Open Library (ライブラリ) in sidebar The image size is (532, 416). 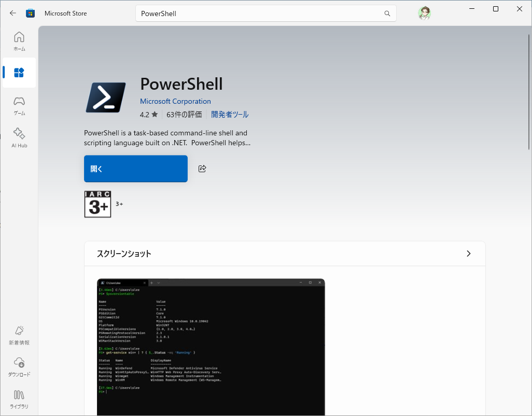tap(19, 398)
